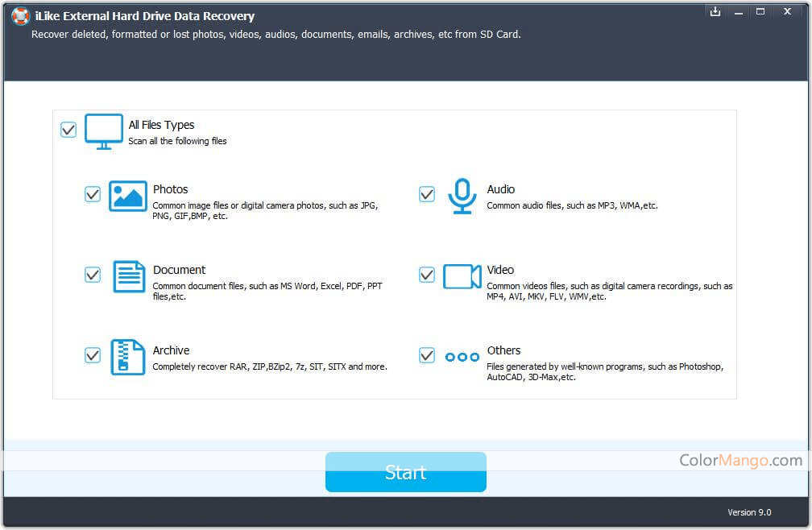The width and height of the screenshot is (812, 530).
Task: Click the 'All Files Types' label
Action: coord(161,126)
